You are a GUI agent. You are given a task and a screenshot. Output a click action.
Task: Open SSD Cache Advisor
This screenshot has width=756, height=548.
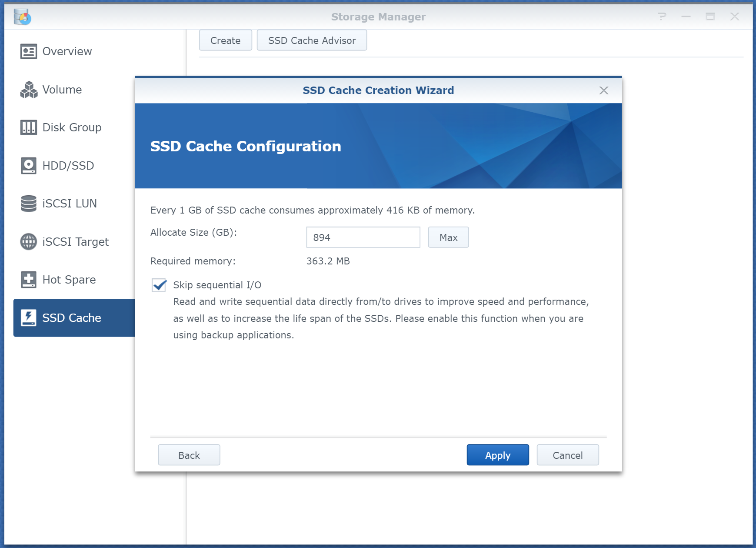[312, 40]
